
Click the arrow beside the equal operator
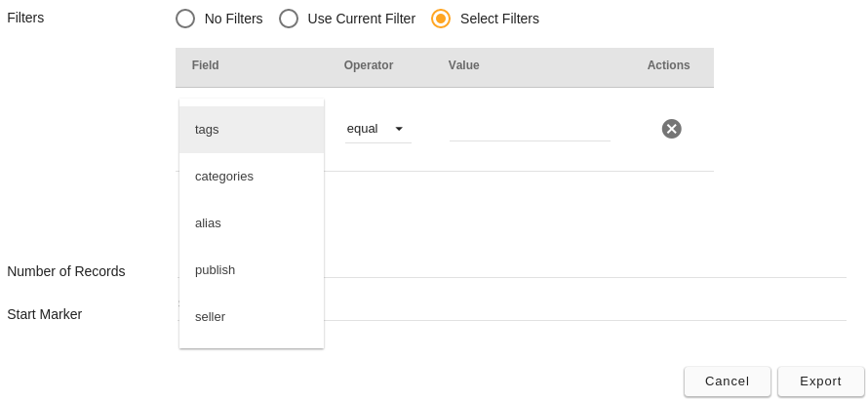(399, 129)
